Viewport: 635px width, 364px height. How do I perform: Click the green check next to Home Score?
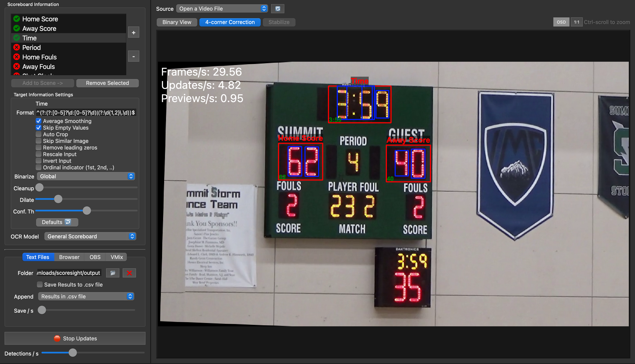[x=17, y=19]
